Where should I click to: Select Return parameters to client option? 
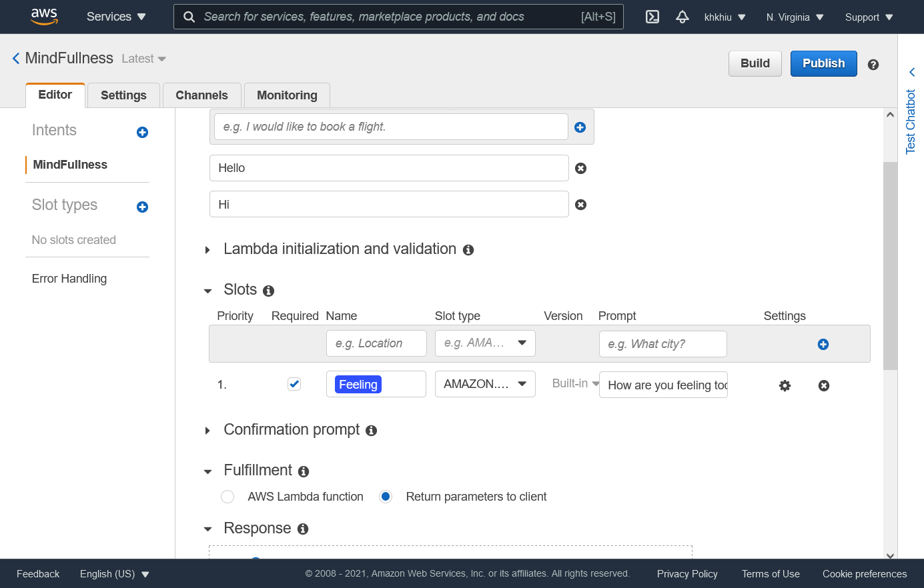(x=386, y=497)
